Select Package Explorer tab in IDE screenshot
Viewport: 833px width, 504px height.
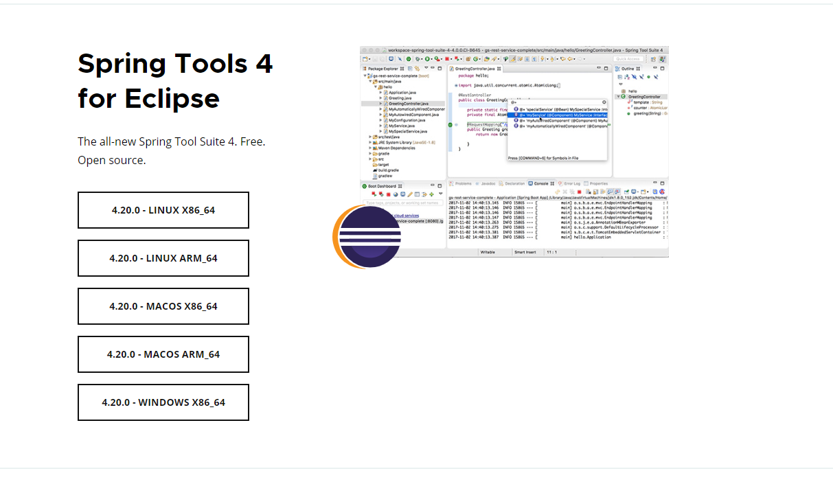pos(382,69)
